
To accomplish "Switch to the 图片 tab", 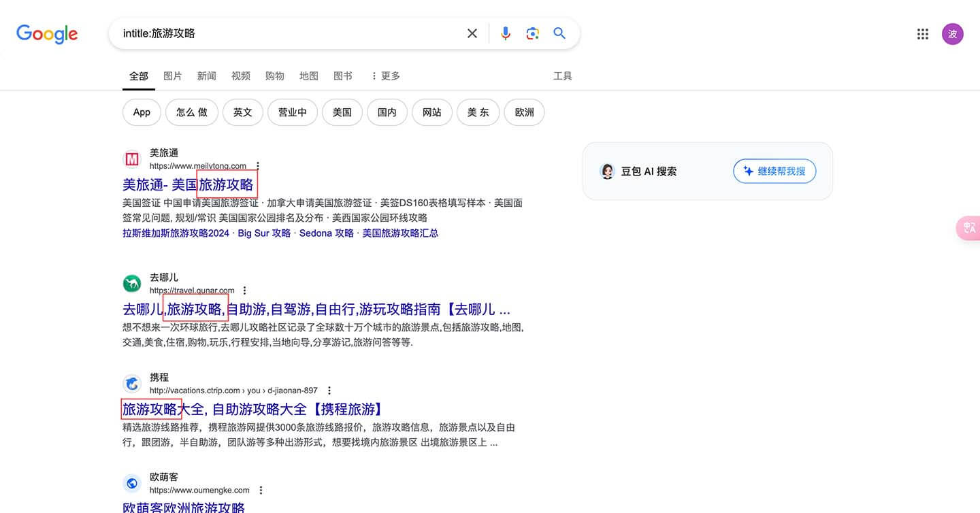I will point(173,76).
